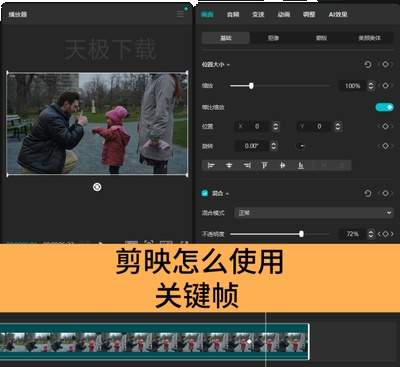
Task: Click the rotation 0.00° input field
Action: tap(252, 146)
